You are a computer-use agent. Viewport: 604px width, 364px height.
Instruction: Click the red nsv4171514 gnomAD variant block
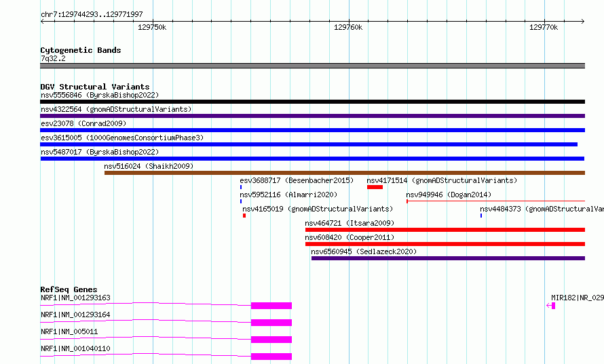point(375,187)
